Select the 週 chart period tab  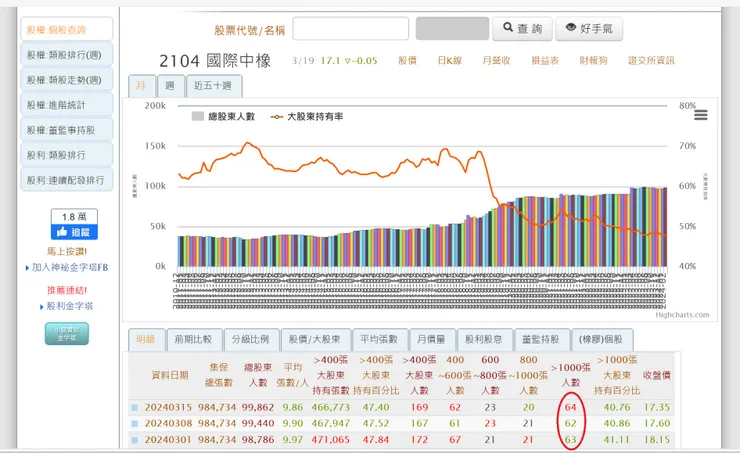pyautogui.click(x=170, y=86)
